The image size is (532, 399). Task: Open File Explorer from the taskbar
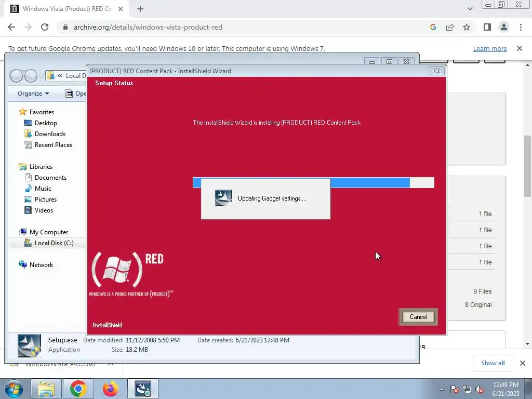click(46, 389)
